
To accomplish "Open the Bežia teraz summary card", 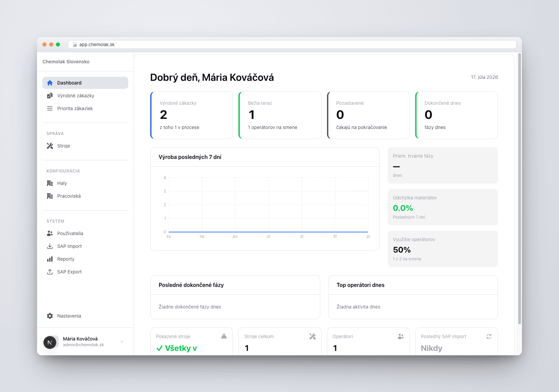I will [280, 115].
